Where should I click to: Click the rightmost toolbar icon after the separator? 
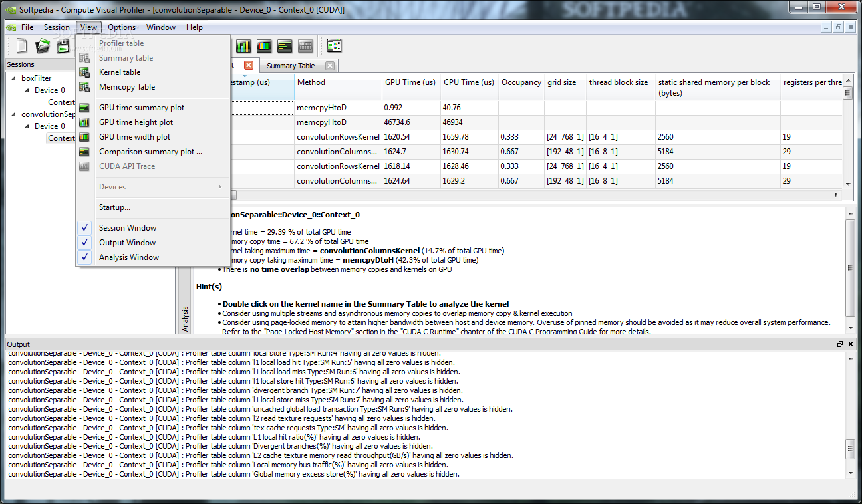tap(334, 46)
